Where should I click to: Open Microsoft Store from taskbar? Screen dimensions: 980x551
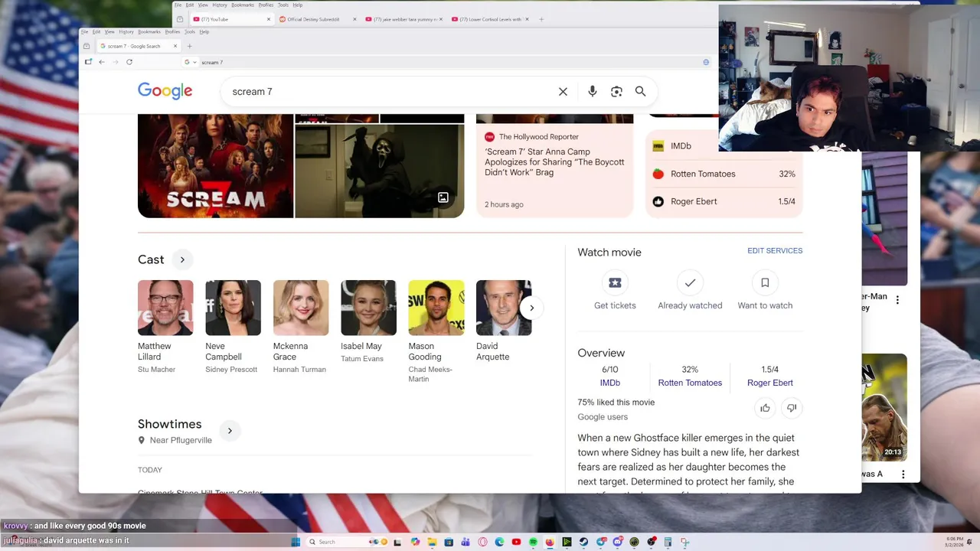tap(449, 542)
